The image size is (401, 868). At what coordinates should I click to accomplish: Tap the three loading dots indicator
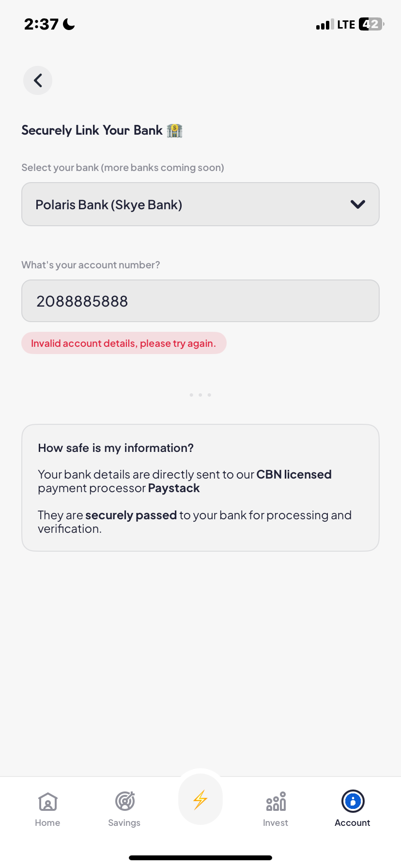(x=200, y=395)
